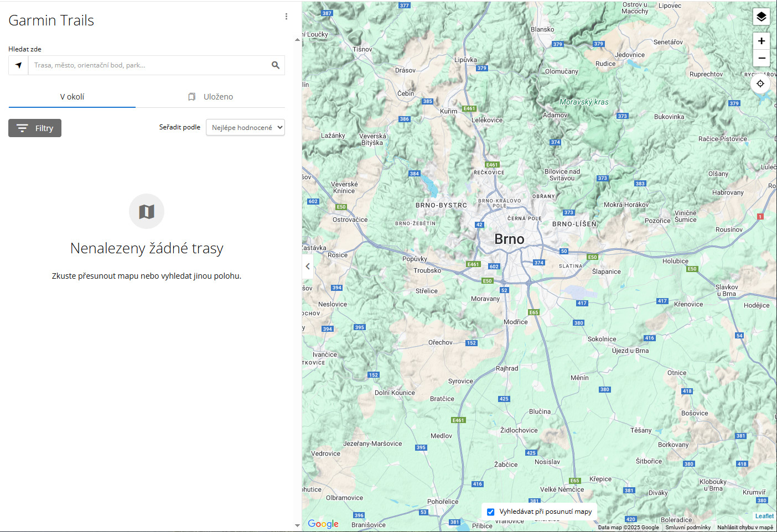The width and height of the screenshot is (777, 532).
Task: Open the three-dot options menu
Action: click(286, 17)
